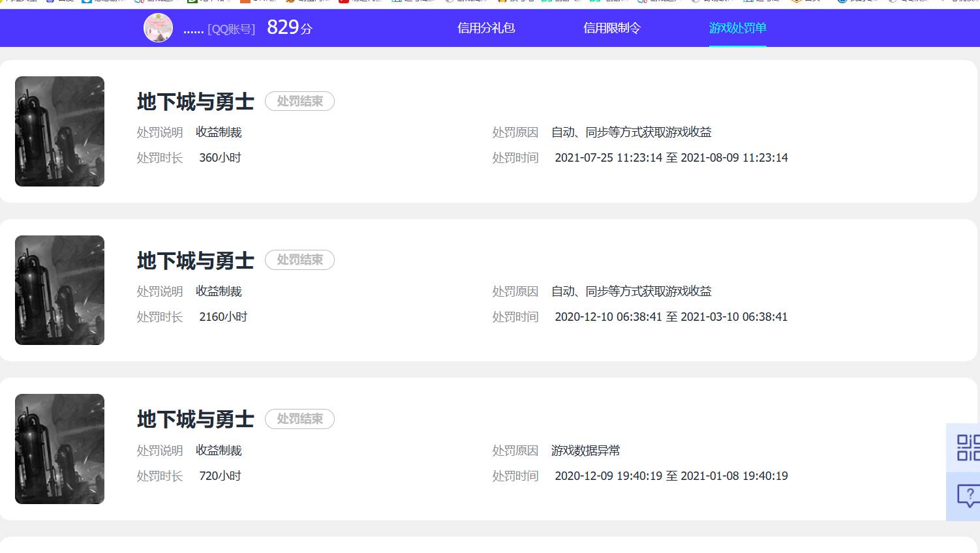The height and width of the screenshot is (553, 980).
Task: Click game thumbnail of the 720小时 penalty record
Action: pos(59,449)
